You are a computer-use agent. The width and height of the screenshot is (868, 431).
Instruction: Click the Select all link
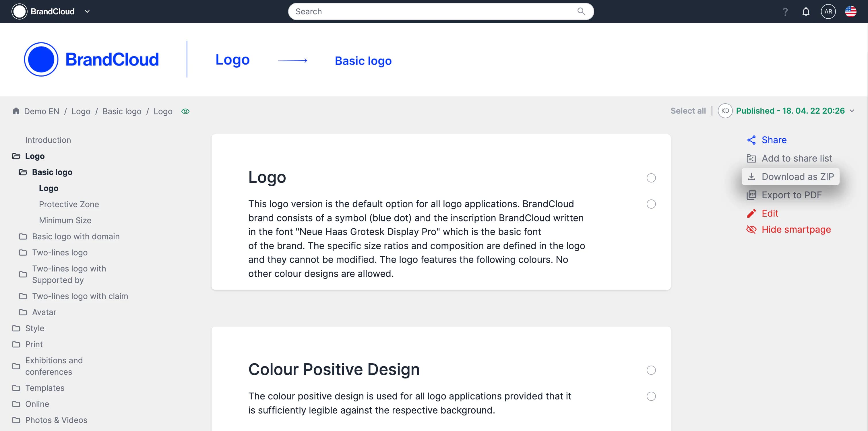(x=688, y=111)
